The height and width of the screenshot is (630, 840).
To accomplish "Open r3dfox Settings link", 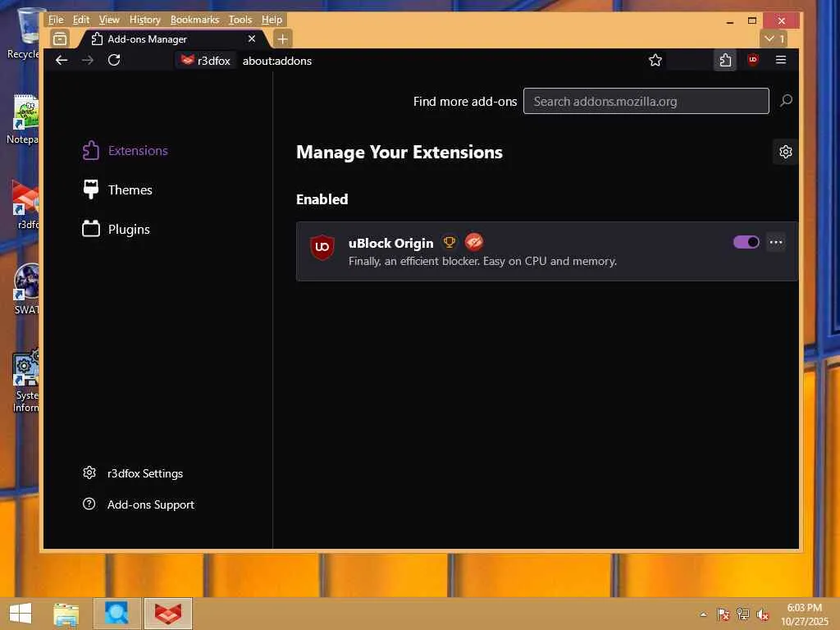I will tap(133, 473).
